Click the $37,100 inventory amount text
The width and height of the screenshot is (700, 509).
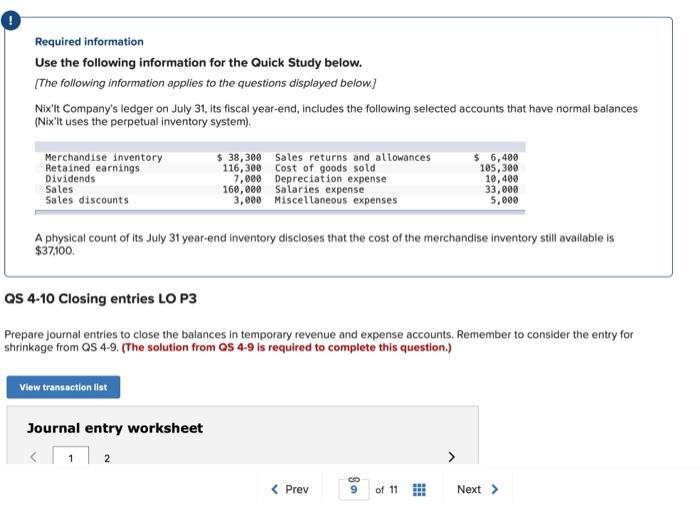(x=54, y=250)
